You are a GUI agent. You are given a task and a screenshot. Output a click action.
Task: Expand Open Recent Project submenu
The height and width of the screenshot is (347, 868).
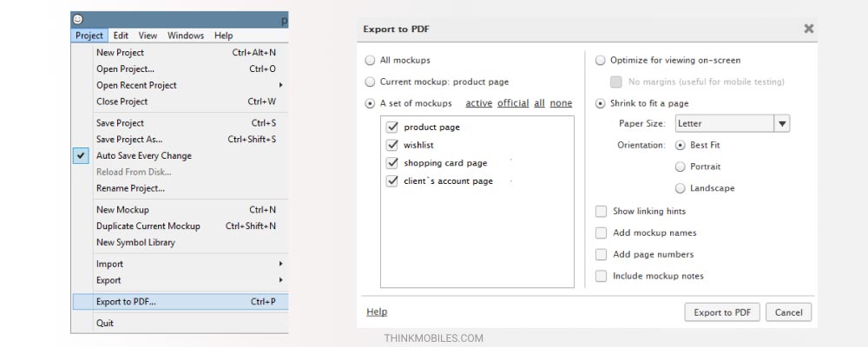[x=181, y=85]
